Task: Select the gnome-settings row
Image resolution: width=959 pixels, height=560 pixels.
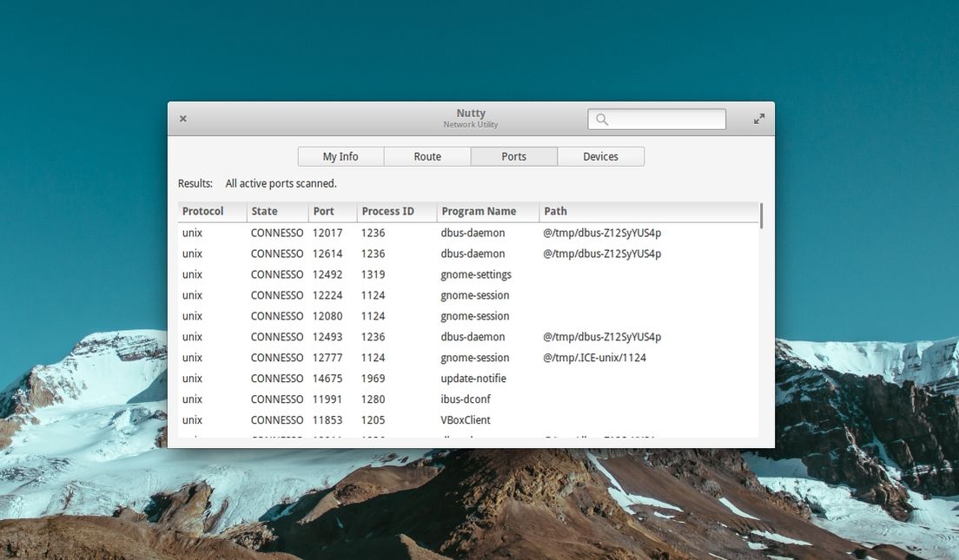Action: pyautogui.click(x=476, y=274)
